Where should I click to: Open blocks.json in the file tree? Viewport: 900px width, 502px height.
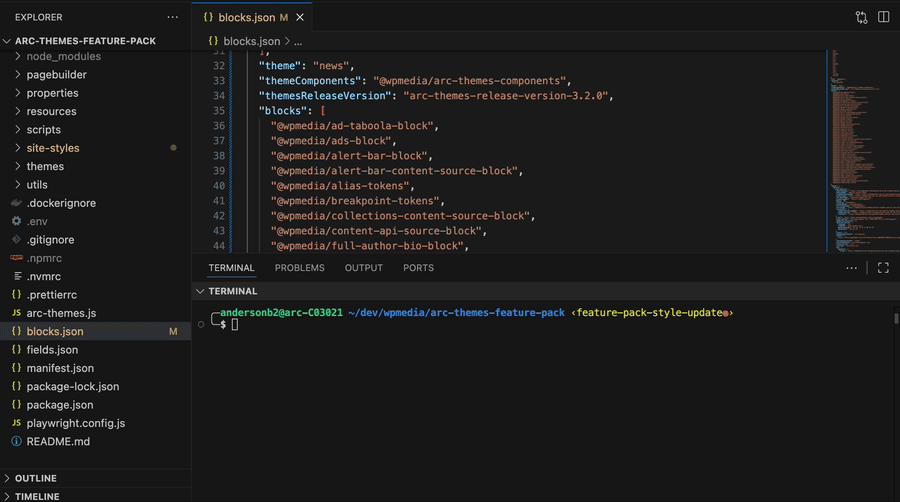(x=55, y=332)
